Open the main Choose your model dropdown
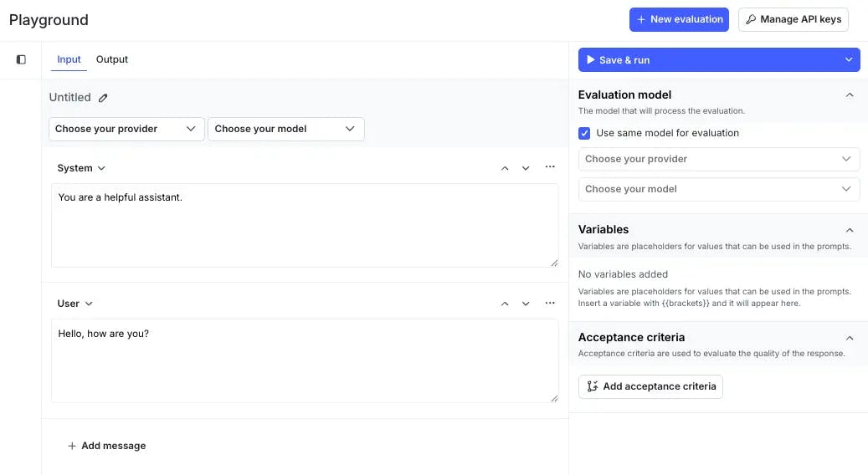The height and width of the screenshot is (475, 868). click(285, 129)
